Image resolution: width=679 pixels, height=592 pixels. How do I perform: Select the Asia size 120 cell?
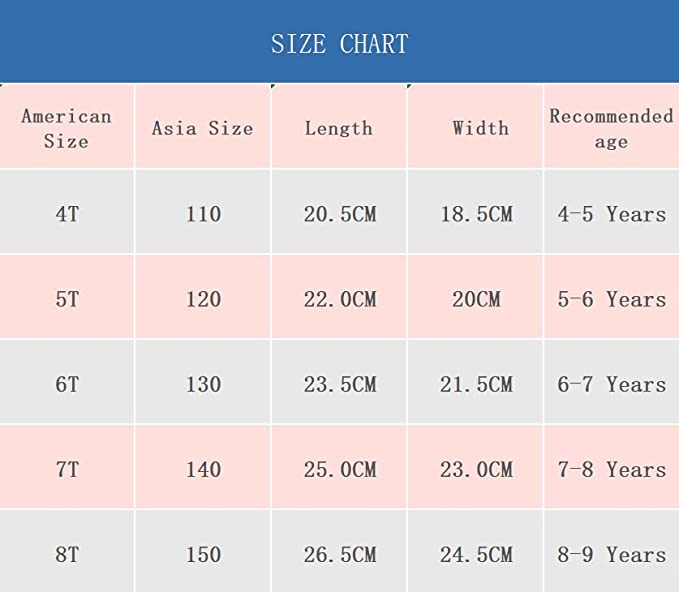(x=203, y=296)
